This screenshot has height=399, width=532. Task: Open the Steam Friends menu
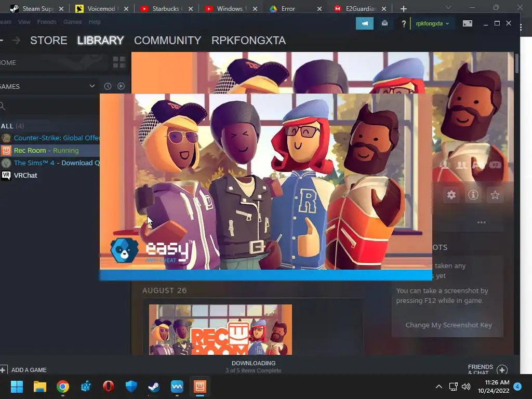pos(47,22)
